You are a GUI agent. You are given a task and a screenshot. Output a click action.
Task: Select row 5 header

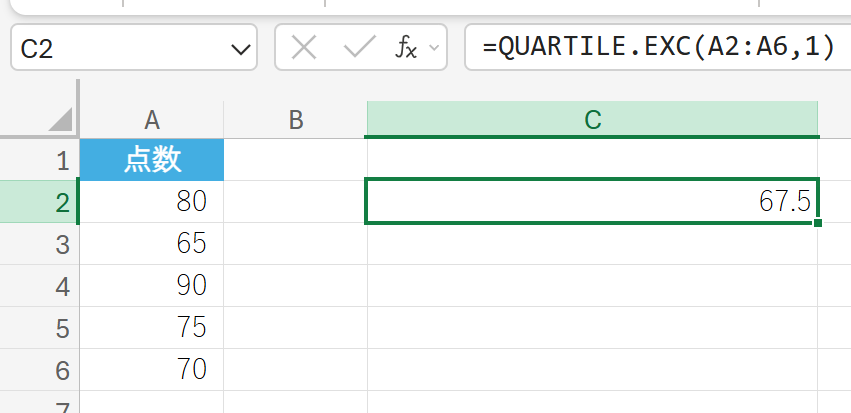point(60,328)
